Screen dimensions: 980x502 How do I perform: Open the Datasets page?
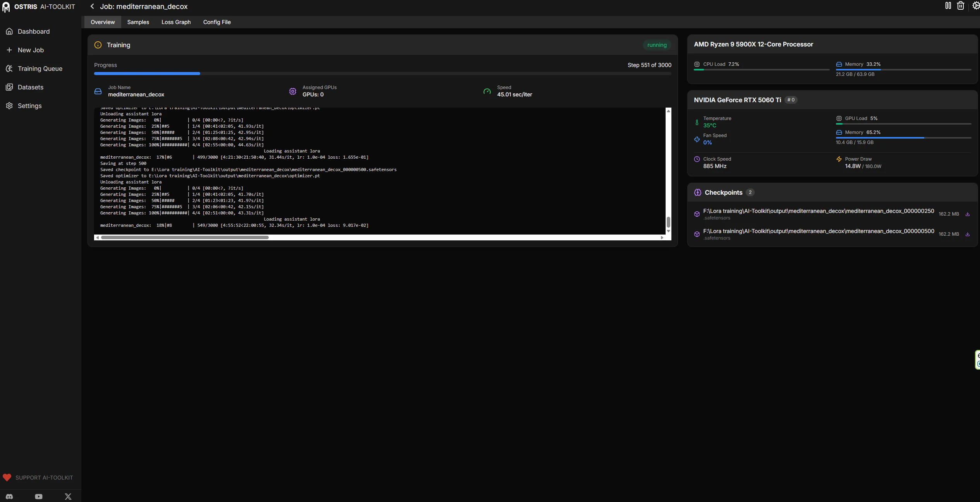[30, 87]
